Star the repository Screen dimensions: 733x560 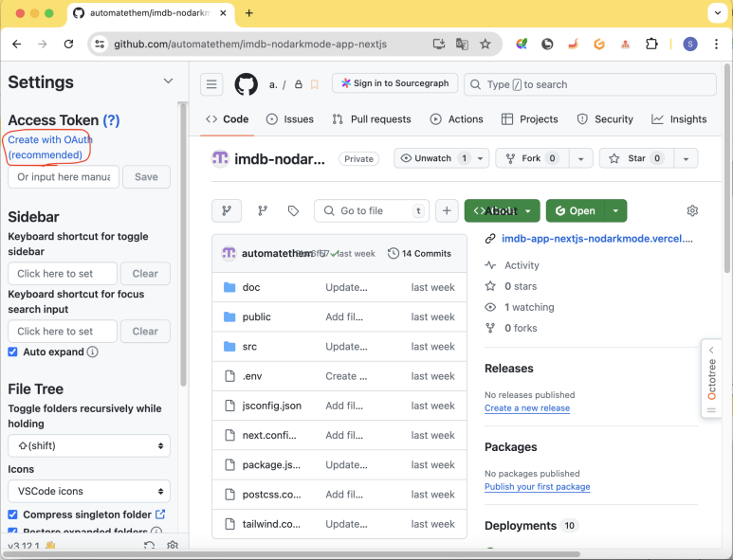coord(635,158)
